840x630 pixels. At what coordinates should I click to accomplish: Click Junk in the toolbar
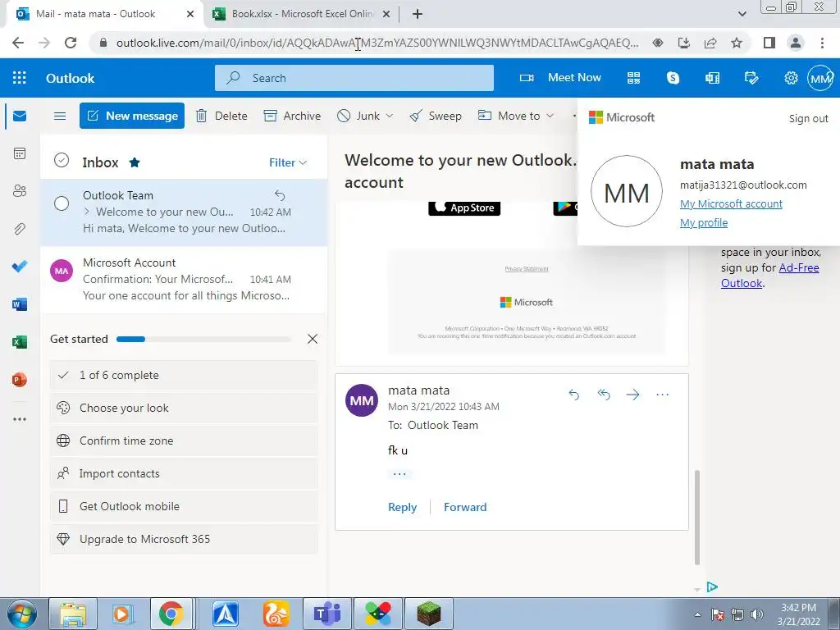(x=359, y=116)
